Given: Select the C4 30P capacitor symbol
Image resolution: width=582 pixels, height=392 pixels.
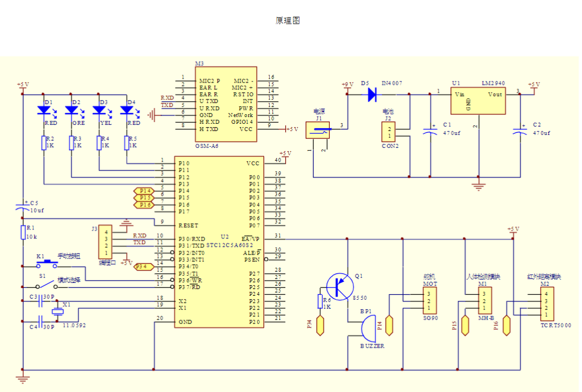Looking at the screenshot, I should (41, 321).
